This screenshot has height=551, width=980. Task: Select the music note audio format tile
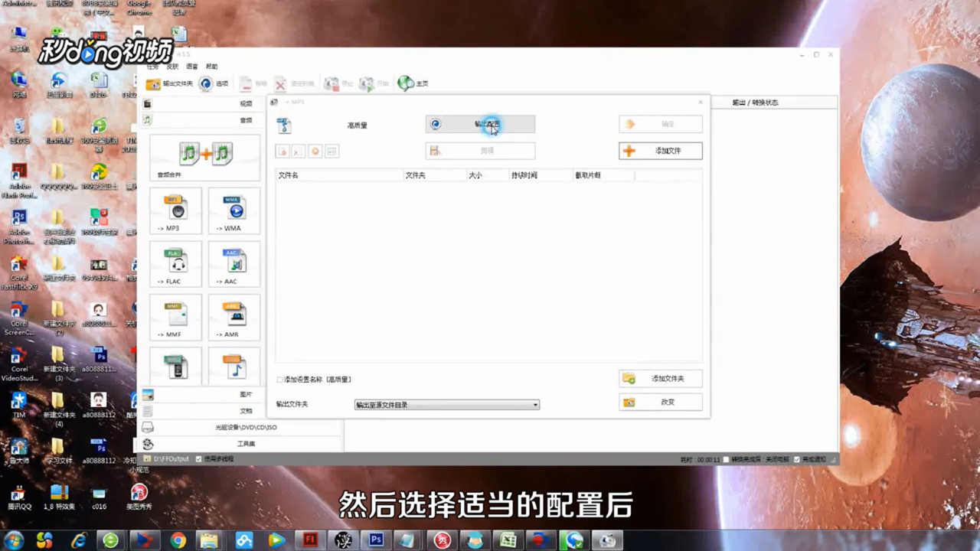[x=234, y=367]
